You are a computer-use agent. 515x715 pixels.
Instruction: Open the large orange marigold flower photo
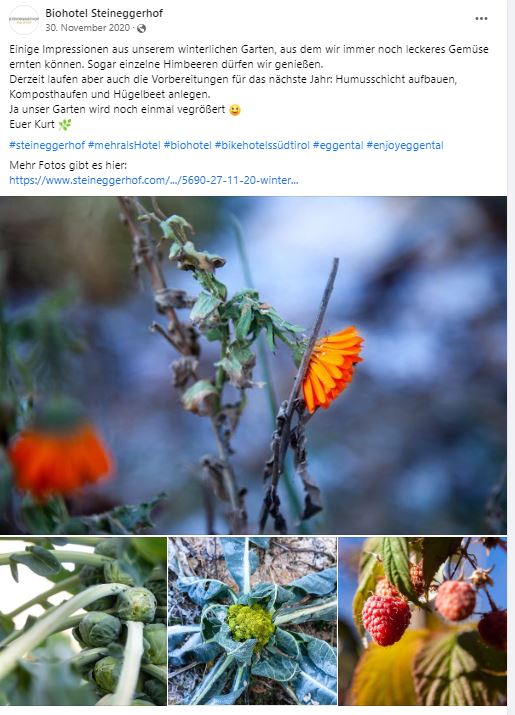click(x=253, y=365)
